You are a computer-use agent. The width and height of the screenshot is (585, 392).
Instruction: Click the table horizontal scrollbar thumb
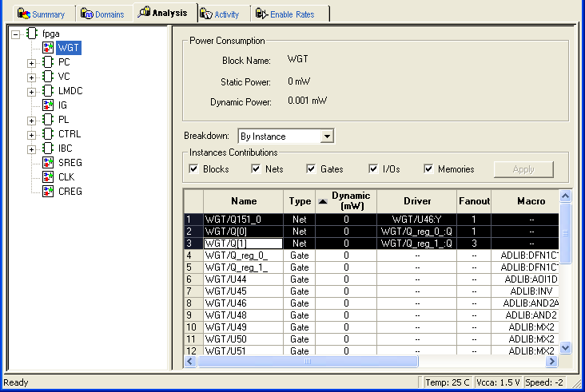(308, 361)
